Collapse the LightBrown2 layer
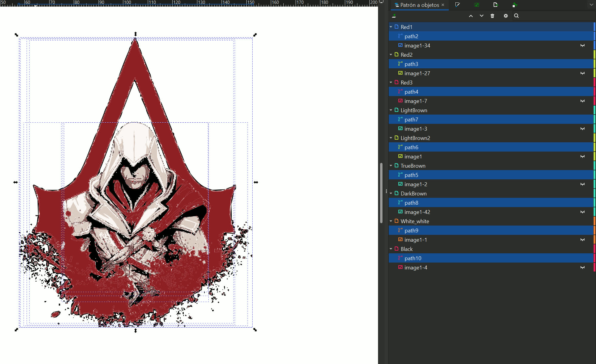 coord(391,138)
